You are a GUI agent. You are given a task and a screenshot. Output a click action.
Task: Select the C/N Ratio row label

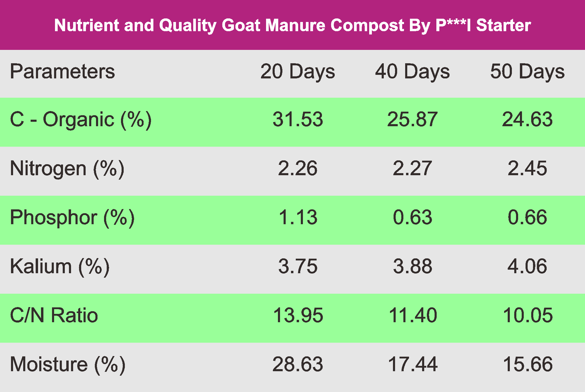[54, 315]
